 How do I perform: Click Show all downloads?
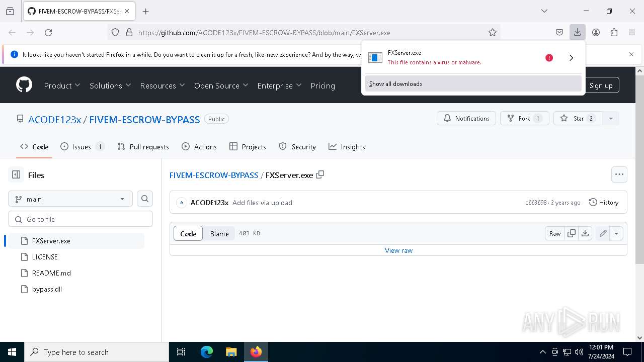coord(473,84)
